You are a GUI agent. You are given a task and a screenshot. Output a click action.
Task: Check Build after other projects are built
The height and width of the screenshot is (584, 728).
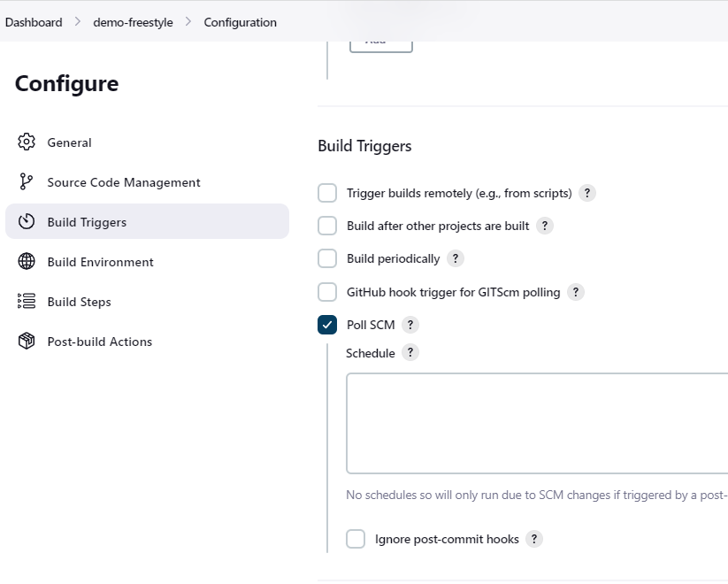(x=327, y=226)
